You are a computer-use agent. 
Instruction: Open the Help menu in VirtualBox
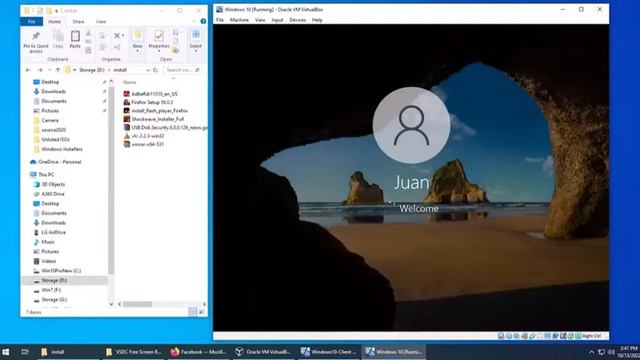317,20
